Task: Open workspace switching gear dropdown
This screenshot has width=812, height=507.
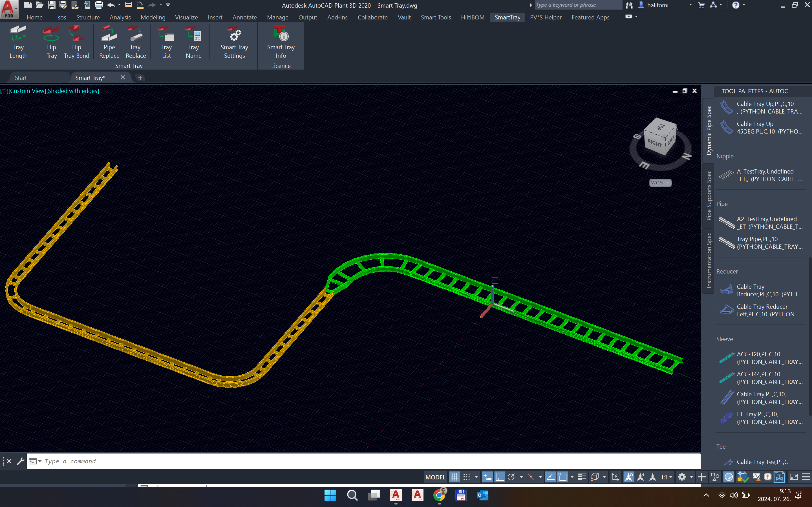Action: [682, 477]
